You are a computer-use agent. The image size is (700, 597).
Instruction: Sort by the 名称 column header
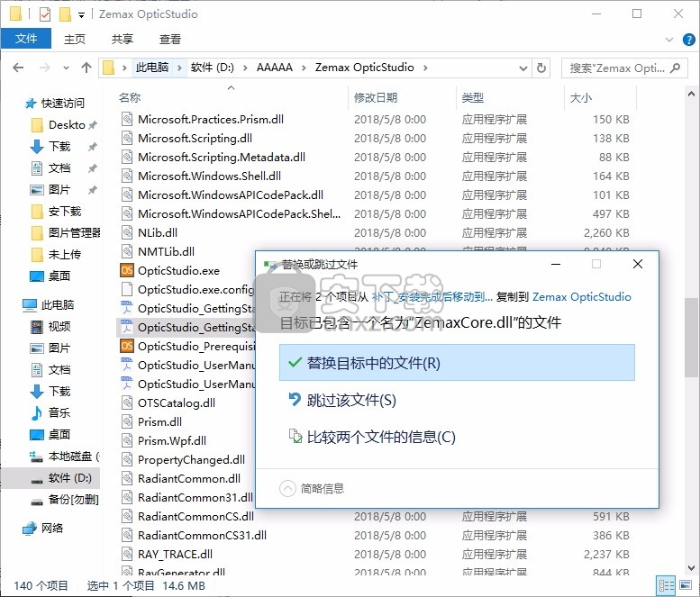(x=130, y=98)
